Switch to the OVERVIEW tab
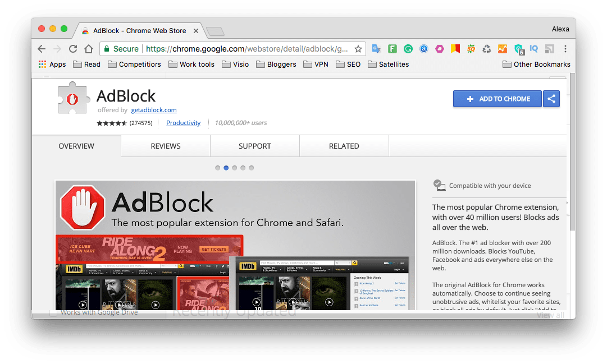Viewport: 607px width, 364px height. [x=76, y=146]
